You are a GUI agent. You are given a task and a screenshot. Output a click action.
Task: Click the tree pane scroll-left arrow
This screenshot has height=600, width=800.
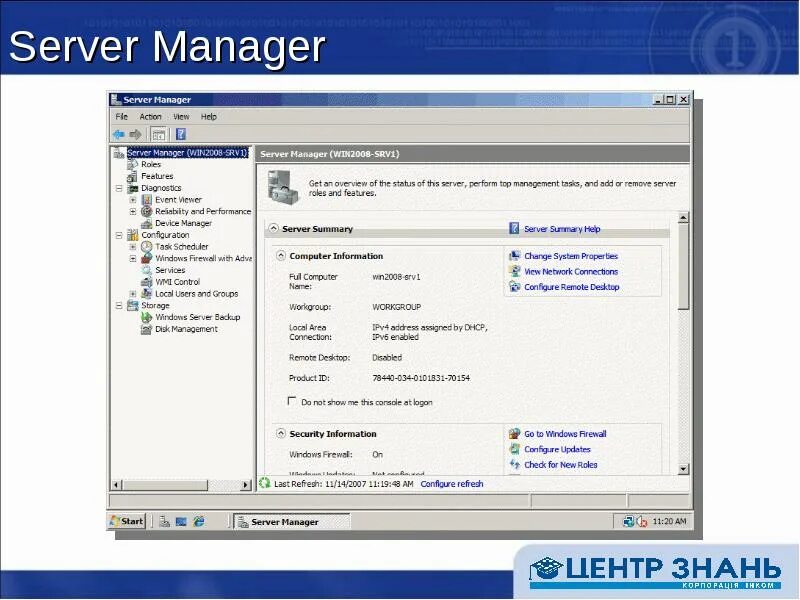coord(116,485)
